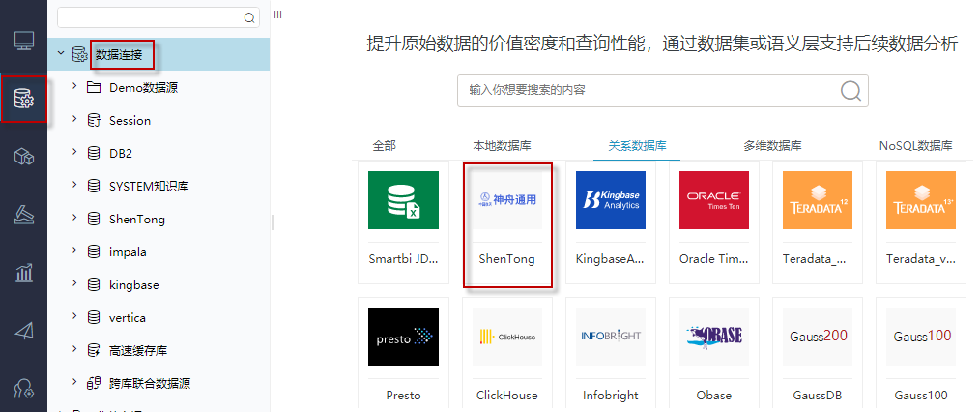Select the GaussDB Gauss200 tile
The image size is (980, 412).
click(818, 354)
